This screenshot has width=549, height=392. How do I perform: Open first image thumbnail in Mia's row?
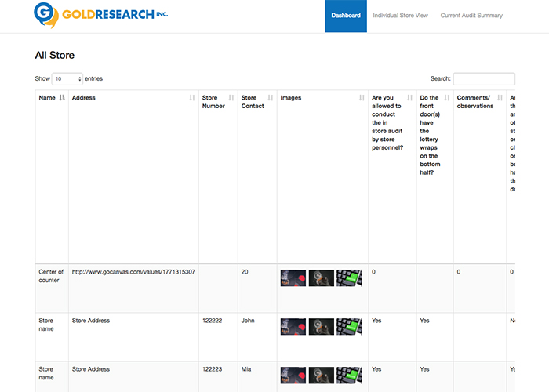point(293,376)
